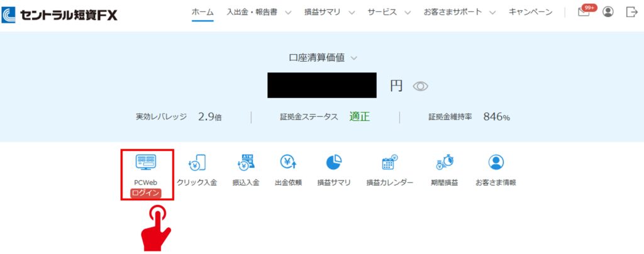Expand the 口座清算価値 dropdown
This screenshot has width=644, height=254.
pyautogui.click(x=323, y=57)
